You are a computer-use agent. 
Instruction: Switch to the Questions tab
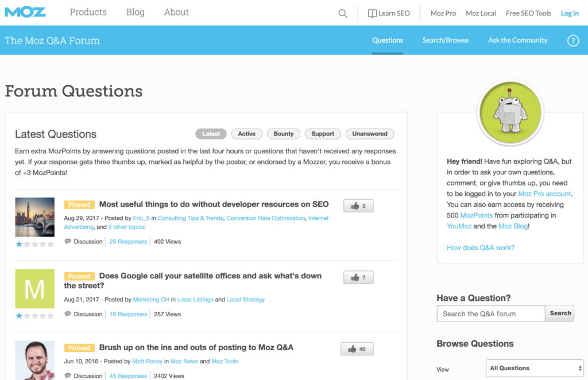click(x=388, y=40)
